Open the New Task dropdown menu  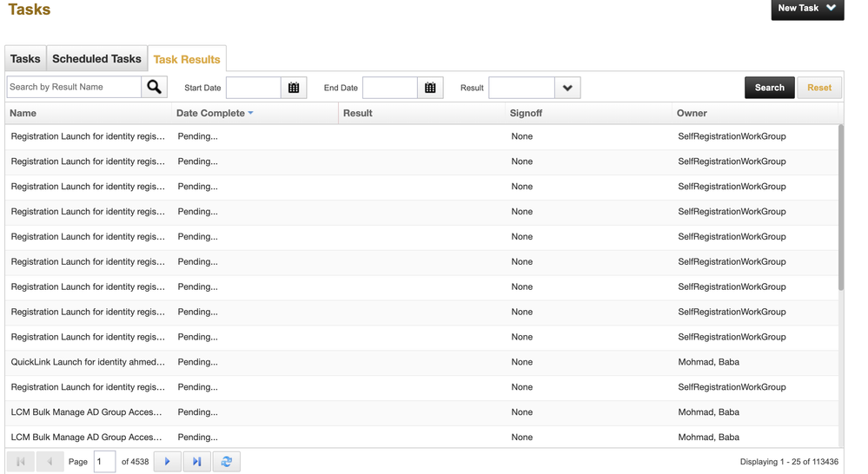pyautogui.click(x=807, y=9)
